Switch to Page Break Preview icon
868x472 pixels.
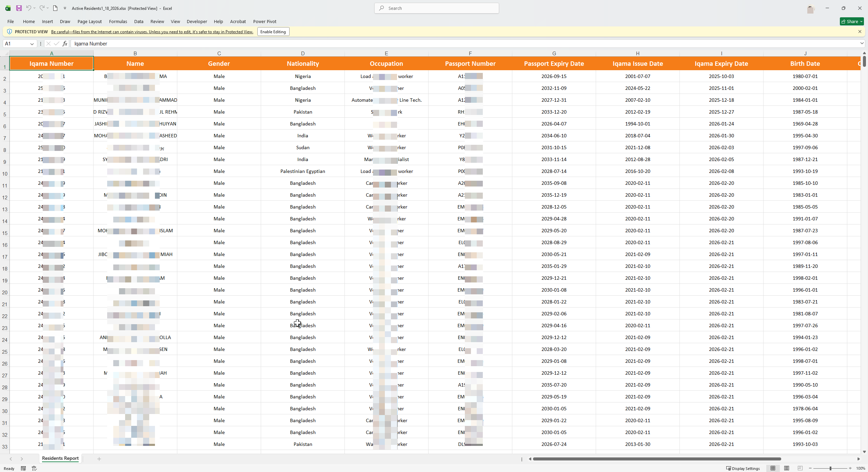pyautogui.click(x=800, y=468)
